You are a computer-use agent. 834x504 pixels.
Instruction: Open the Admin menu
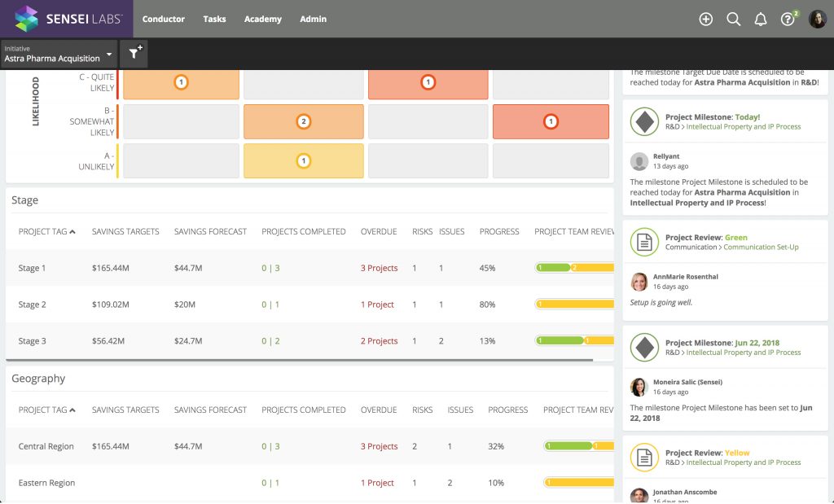click(x=313, y=20)
